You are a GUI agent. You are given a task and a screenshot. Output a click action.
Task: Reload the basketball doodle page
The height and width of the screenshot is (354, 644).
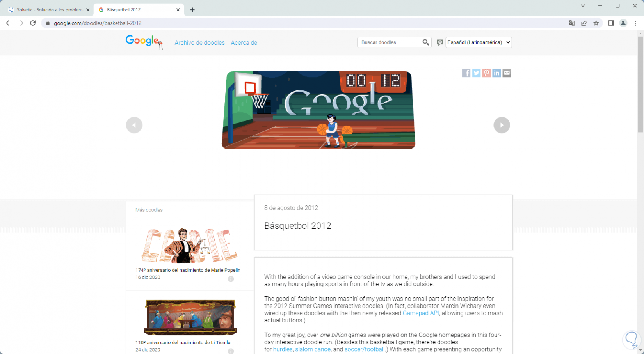(x=33, y=23)
